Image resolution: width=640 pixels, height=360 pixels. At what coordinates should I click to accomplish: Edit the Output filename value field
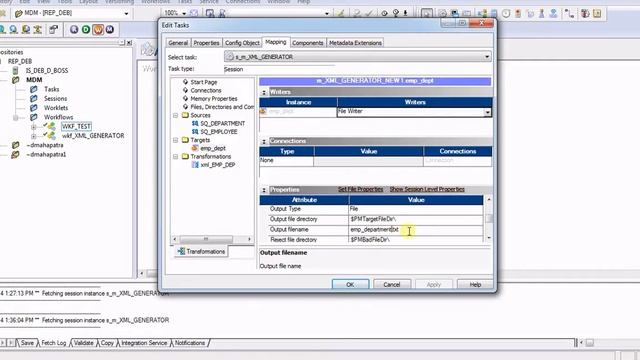click(416, 230)
